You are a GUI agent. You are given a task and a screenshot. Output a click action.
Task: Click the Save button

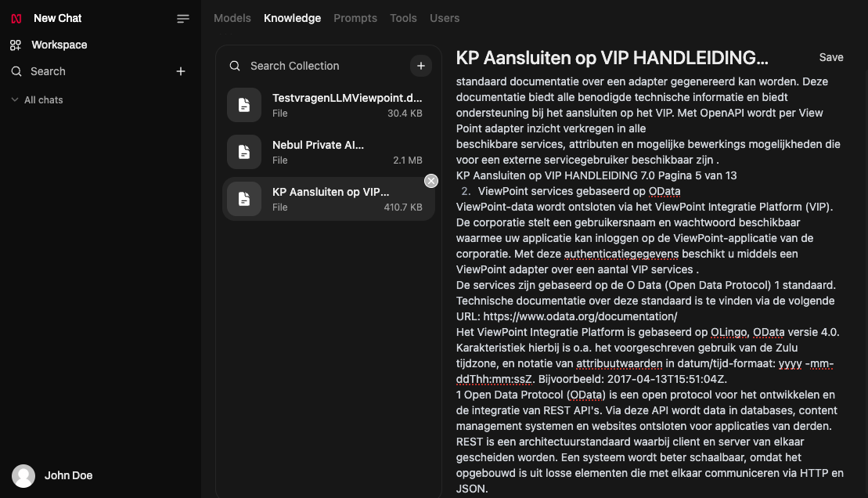click(831, 58)
